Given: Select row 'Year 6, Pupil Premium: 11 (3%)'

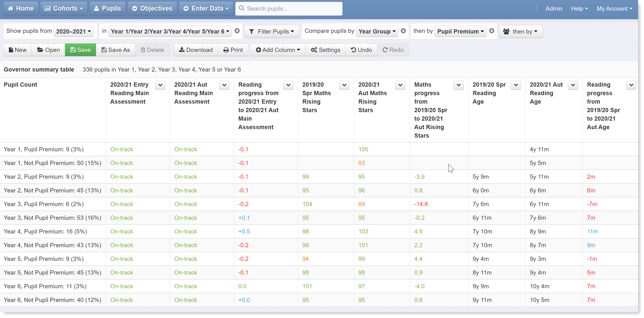Looking at the screenshot, I should [319, 286].
